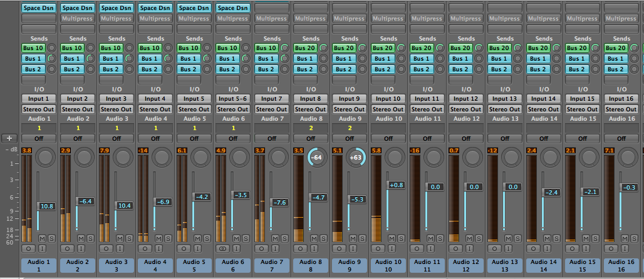Mute the Audio 7 channel
Image resolution: width=644 pixels, height=279 pixels.
coord(275,238)
